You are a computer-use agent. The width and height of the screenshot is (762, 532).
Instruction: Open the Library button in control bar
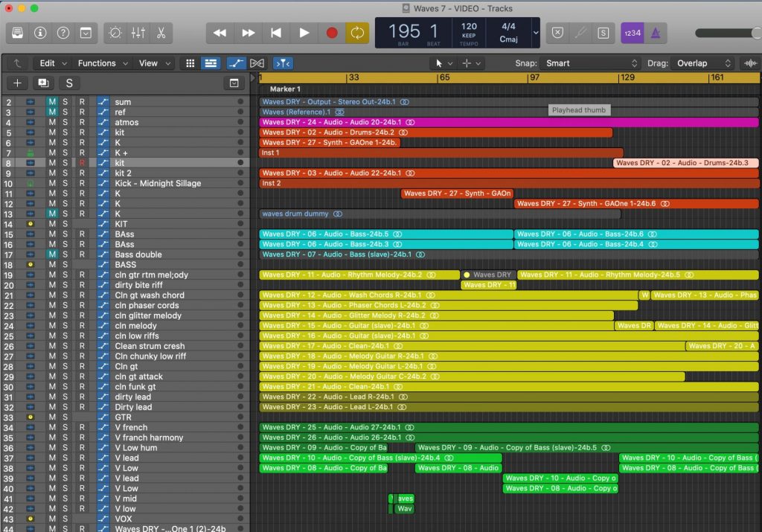[18, 33]
